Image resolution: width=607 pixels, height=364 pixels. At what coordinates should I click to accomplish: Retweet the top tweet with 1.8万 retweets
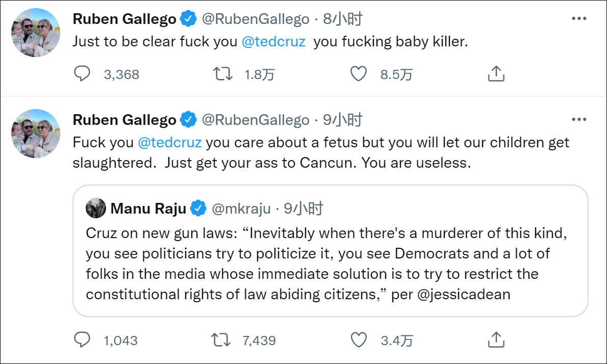[222, 74]
